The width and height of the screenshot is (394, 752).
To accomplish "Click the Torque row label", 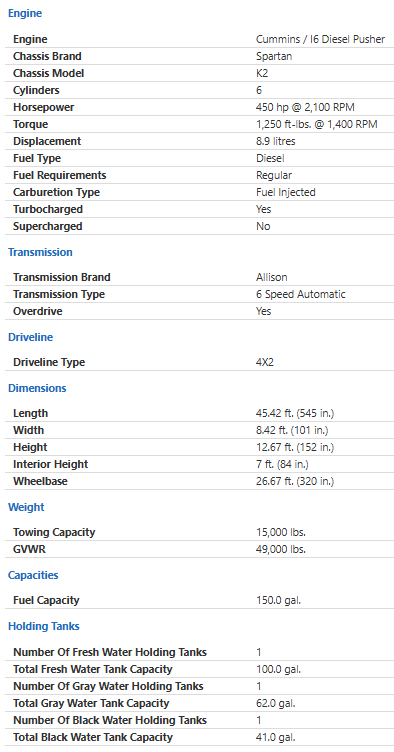I will pyautogui.click(x=30, y=124).
